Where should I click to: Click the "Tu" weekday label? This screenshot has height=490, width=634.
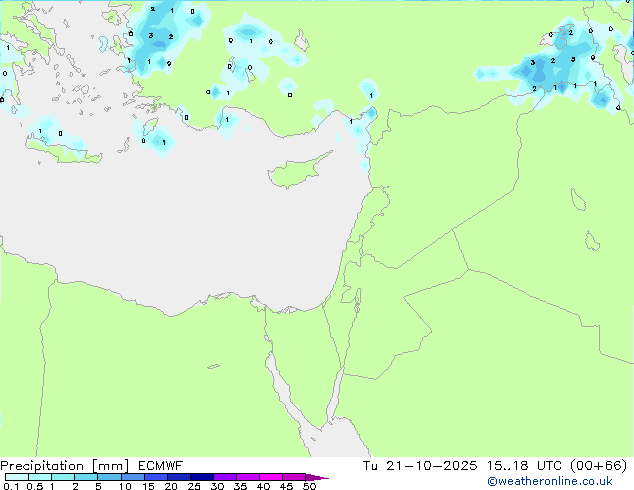point(370,466)
